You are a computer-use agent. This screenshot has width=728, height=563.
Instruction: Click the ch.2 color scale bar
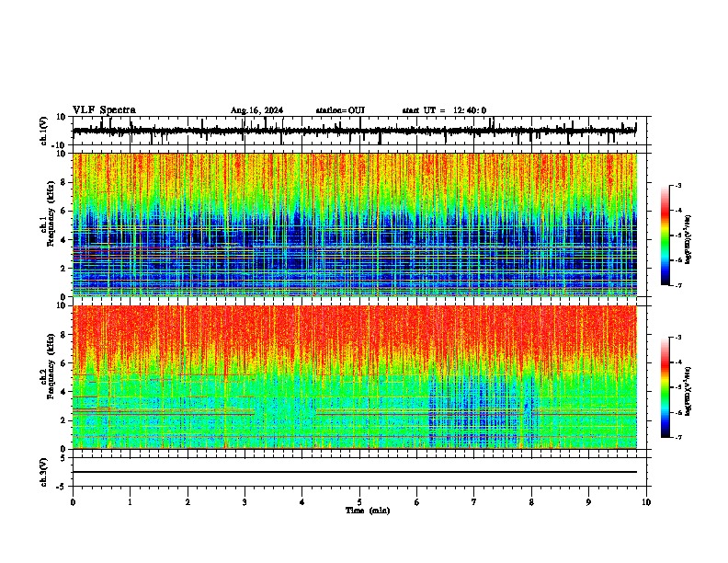click(665, 387)
